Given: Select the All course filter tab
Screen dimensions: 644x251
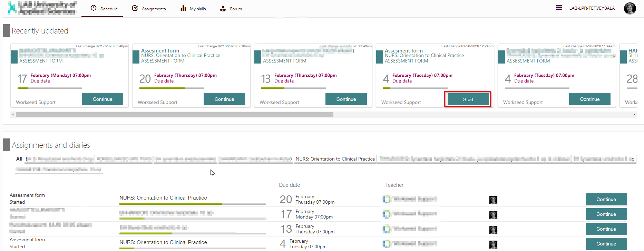Looking at the screenshot, I should [x=19, y=159].
